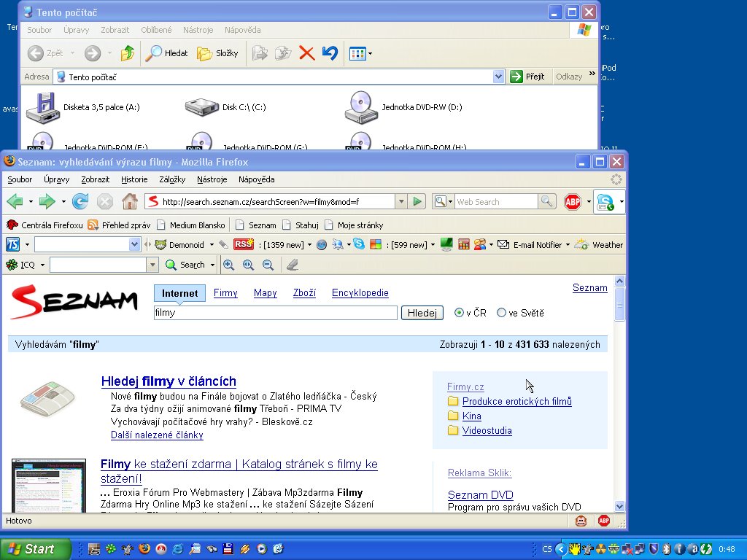Open the Soubor menu in Firefox
This screenshot has height=560, width=747.
coord(20,179)
